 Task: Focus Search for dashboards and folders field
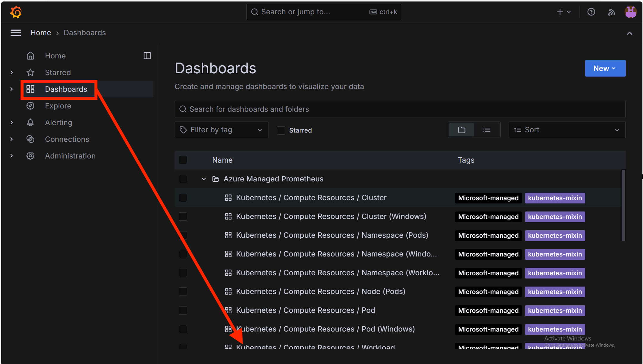tap(400, 109)
